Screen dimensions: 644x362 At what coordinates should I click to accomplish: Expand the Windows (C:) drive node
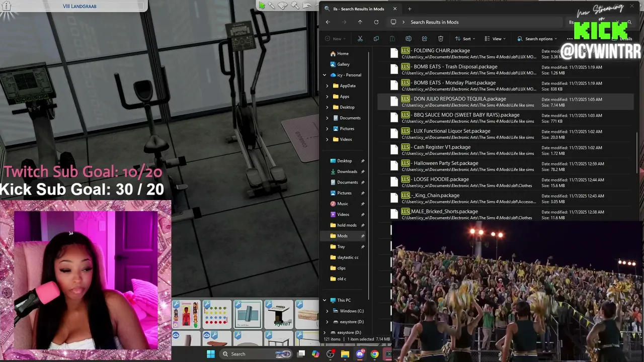tap(328, 311)
